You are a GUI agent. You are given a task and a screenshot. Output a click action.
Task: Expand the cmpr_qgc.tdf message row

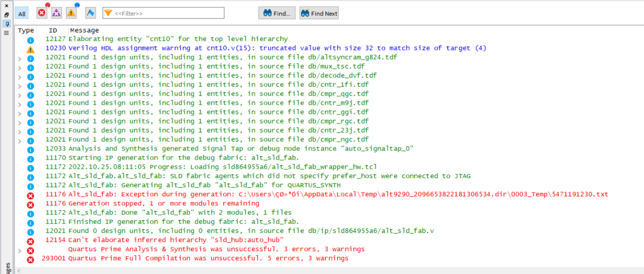(x=20, y=95)
